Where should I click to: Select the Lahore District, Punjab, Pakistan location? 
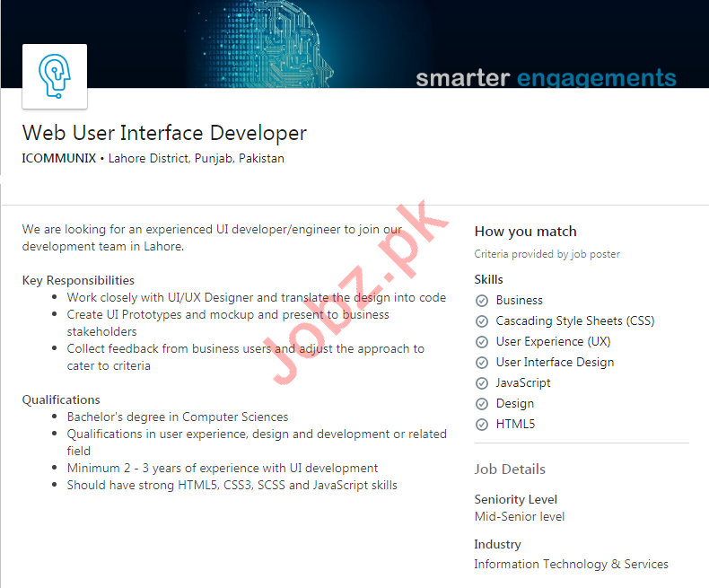tap(196, 158)
